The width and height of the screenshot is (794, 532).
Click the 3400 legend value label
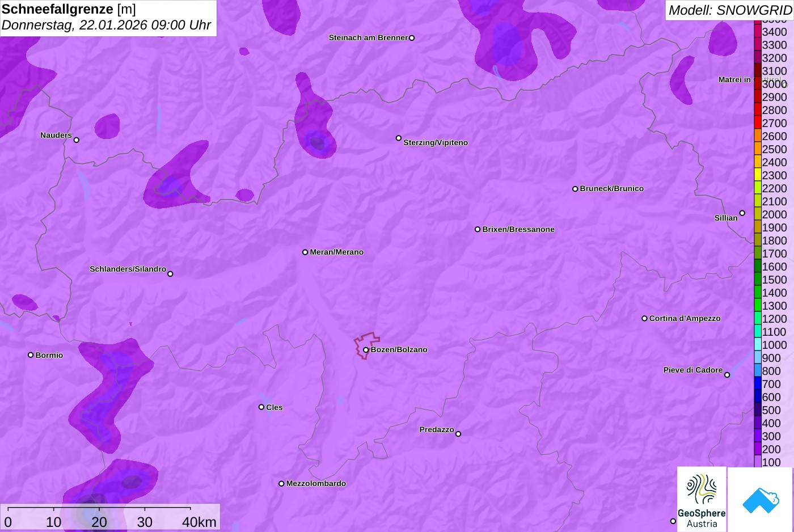774,32
